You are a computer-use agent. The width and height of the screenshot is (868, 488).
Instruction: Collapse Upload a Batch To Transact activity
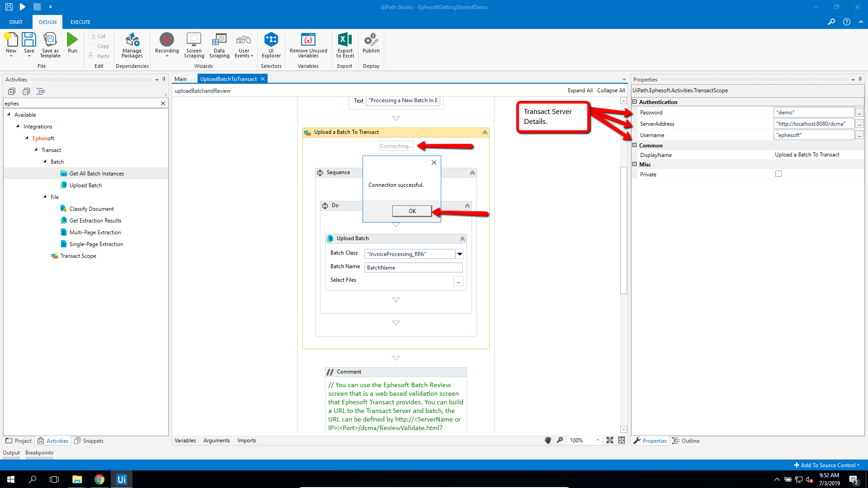[x=485, y=133]
